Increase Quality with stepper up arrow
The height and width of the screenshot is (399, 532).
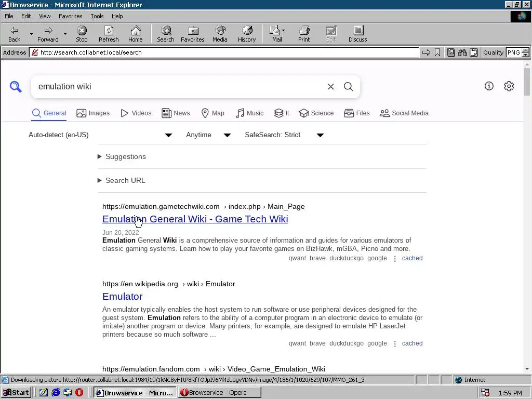coord(526,50)
